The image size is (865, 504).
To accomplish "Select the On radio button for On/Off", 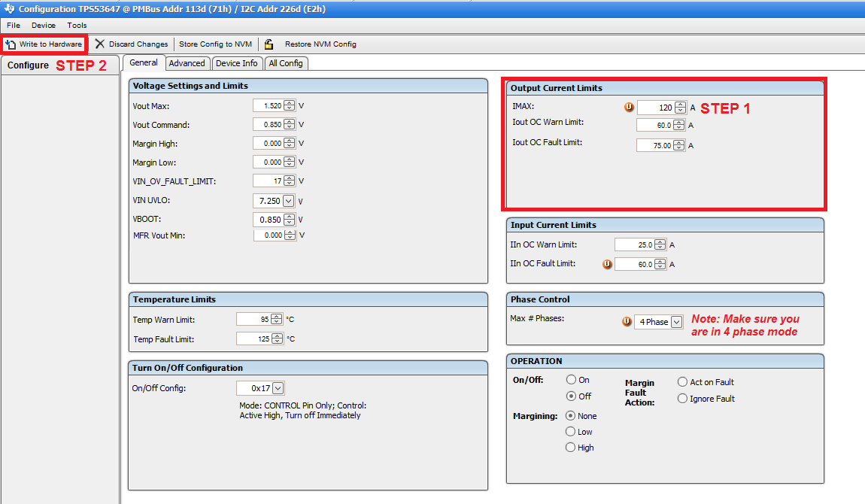I will click(571, 380).
